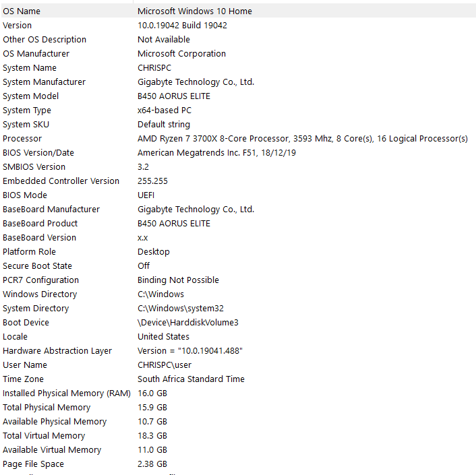The height and width of the screenshot is (475, 476).
Task: Click the AMD Ryzen 7 3700X processor value
Action: (x=302, y=139)
